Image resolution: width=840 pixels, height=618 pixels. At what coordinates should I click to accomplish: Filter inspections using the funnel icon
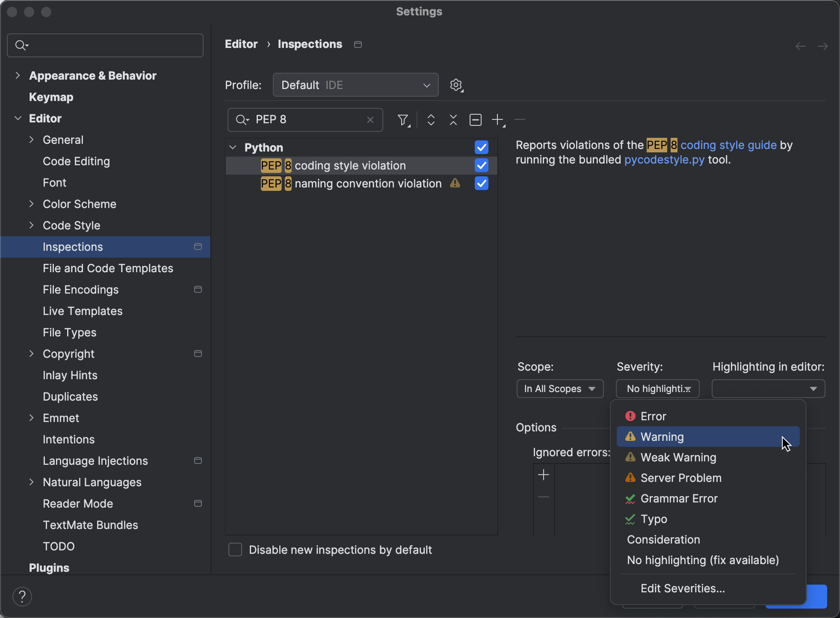[403, 120]
